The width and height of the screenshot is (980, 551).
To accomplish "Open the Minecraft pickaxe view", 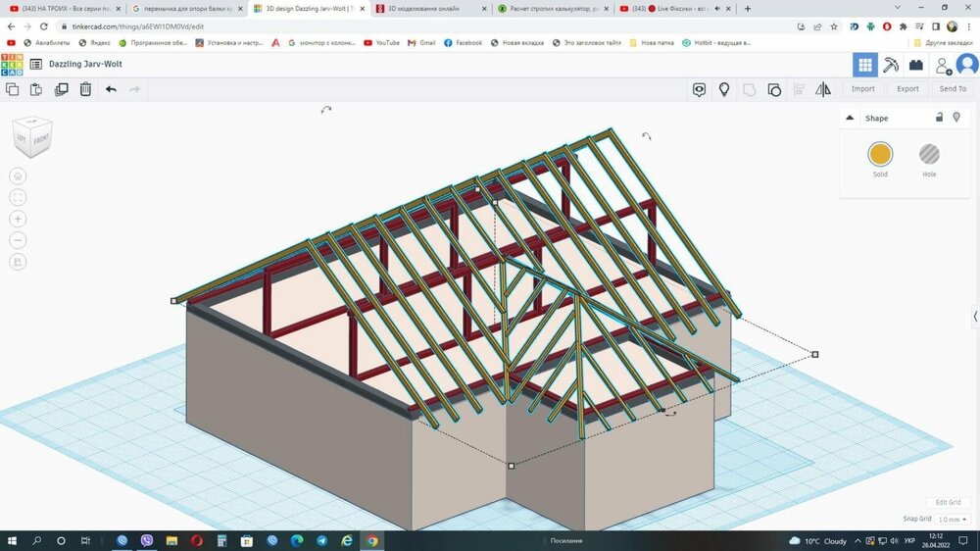I will point(891,65).
